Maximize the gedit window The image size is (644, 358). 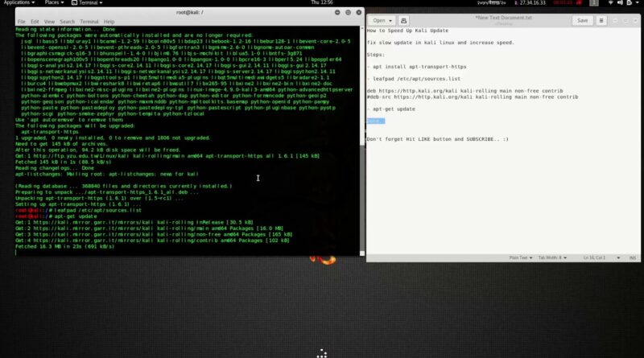625,21
